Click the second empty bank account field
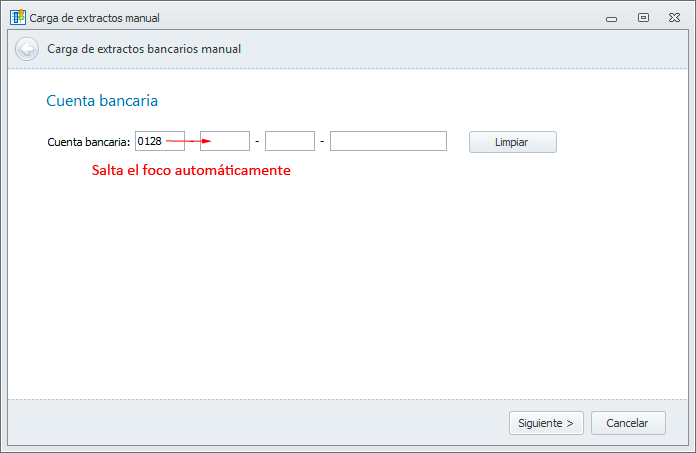Image resolution: width=696 pixels, height=453 pixels. tap(225, 141)
